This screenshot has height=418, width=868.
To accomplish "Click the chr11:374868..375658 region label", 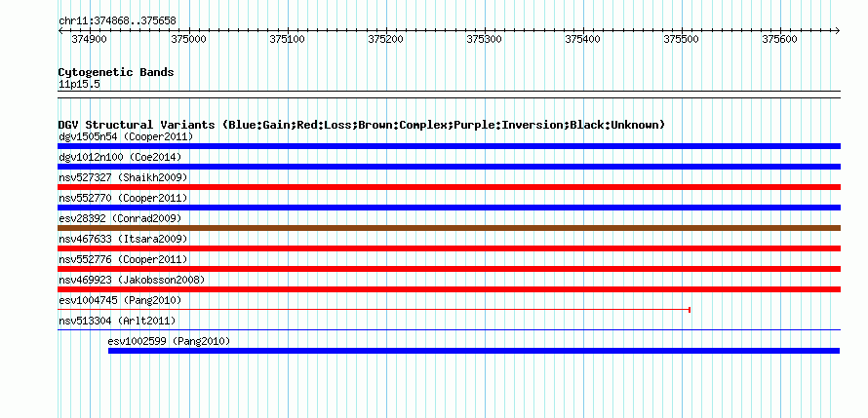I will coord(117,20).
